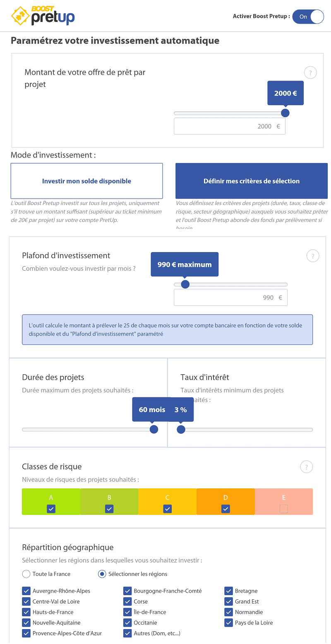The width and height of the screenshot is (331, 644).
Task: Click the 3 % interest rate slider handle
Action: [181, 429]
